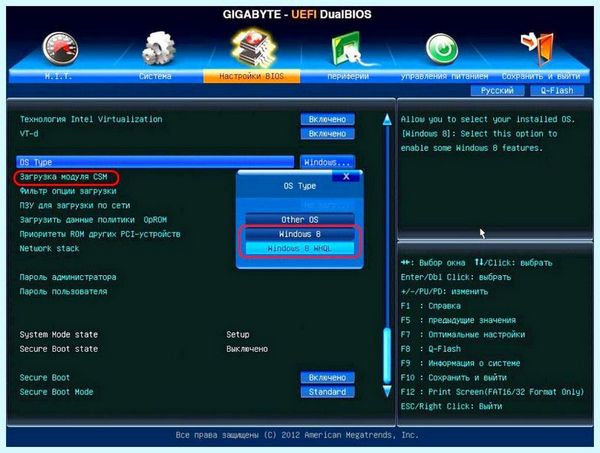Open Пароль пользователя setting
Viewport: 600px width, 453px height.
64,292
